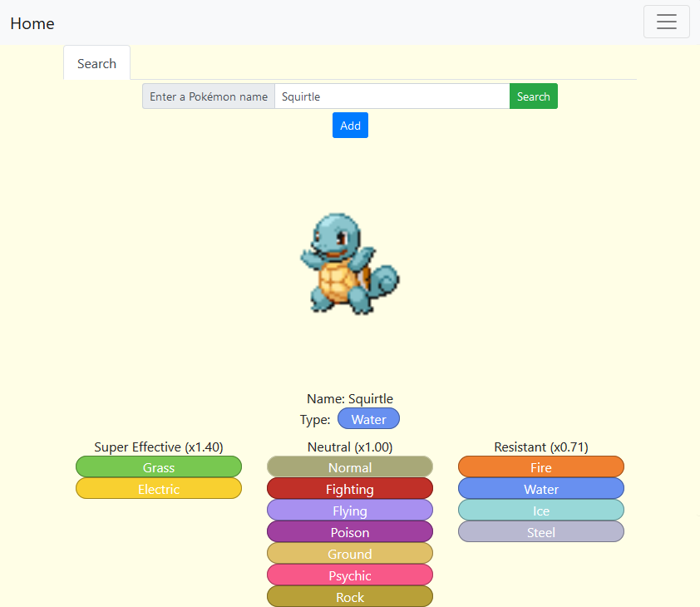This screenshot has width=700, height=607.
Task: Focus the Pokémon name input containing Squirtle
Action: 392,96
